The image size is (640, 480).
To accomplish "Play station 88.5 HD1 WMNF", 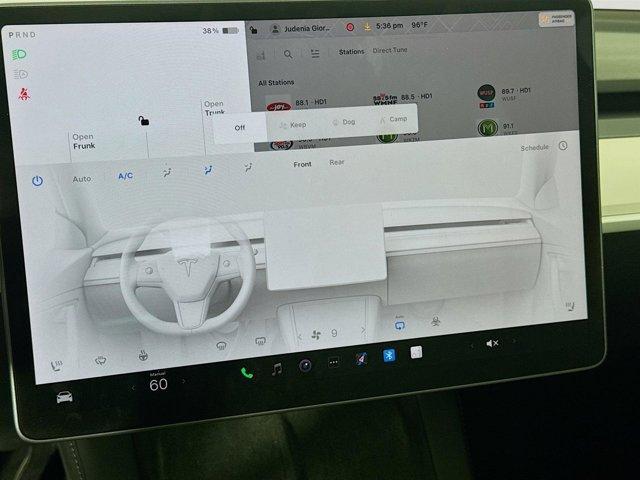I will (x=402, y=99).
